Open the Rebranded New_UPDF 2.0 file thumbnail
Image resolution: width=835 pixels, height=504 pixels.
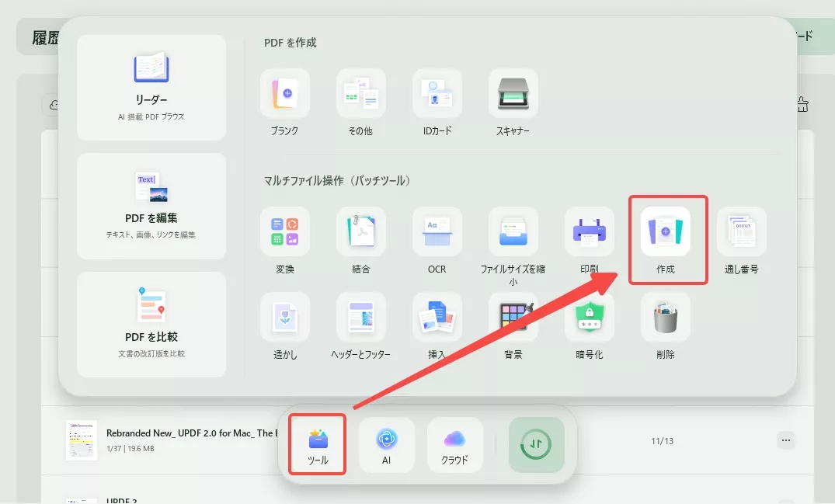pos(82,440)
